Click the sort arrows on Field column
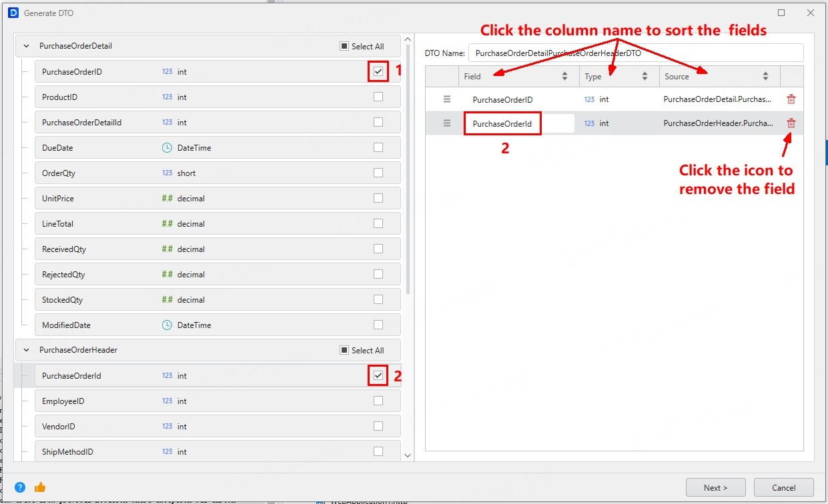This screenshot has width=828, height=504. point(565,77)
